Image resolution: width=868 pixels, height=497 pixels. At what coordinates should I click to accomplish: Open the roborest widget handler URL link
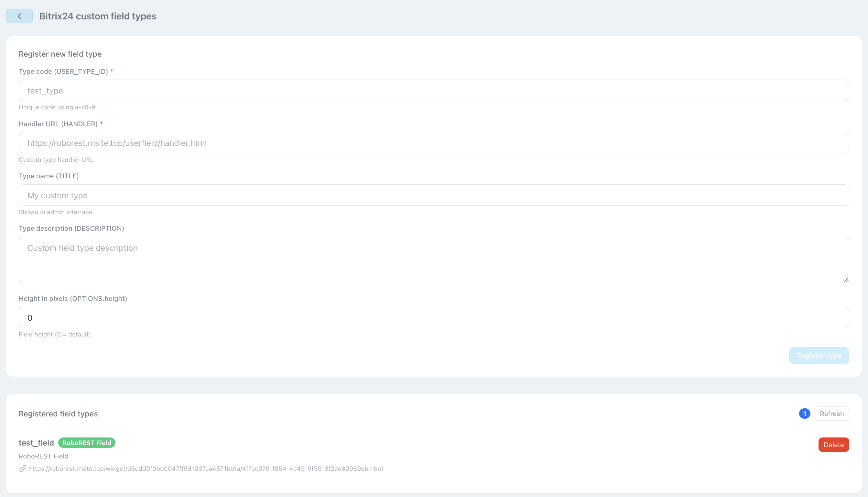pyautogui.click(x=206, y=469)
